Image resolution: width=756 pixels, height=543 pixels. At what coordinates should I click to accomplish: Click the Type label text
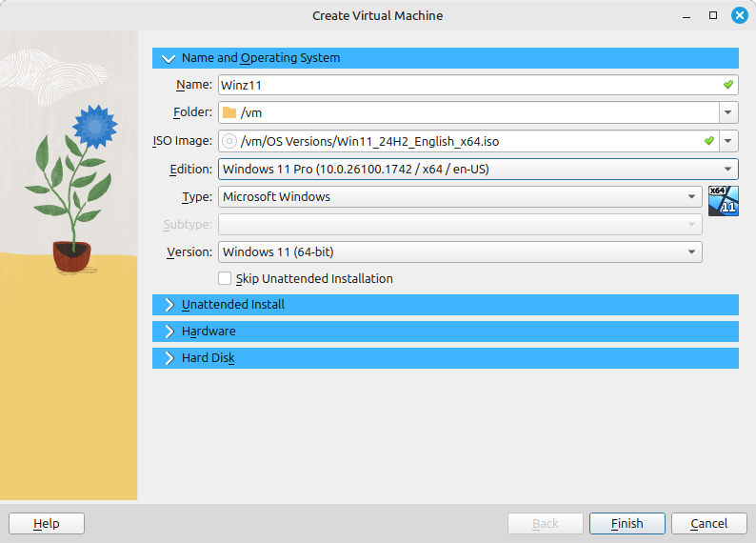click(x=197, y=197)
